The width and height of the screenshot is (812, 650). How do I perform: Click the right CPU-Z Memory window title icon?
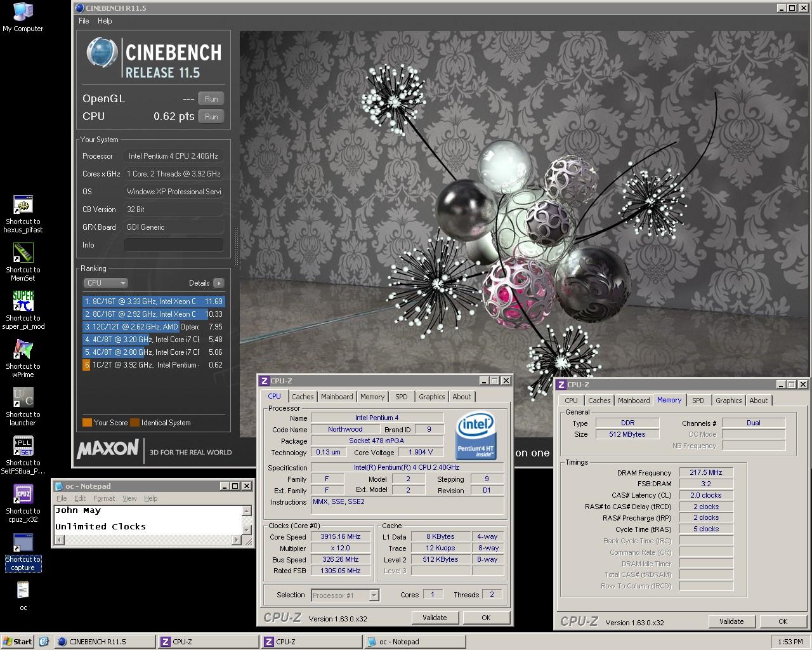(561, 385)
